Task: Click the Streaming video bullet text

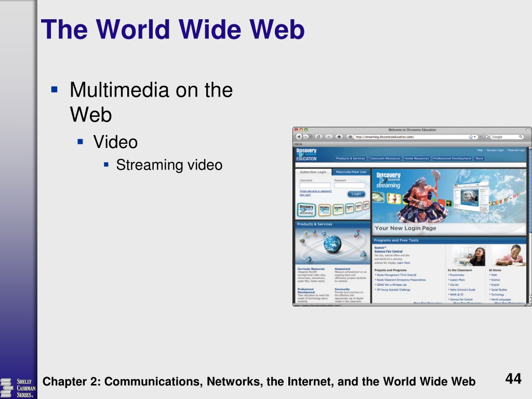Action: point(169,165)
